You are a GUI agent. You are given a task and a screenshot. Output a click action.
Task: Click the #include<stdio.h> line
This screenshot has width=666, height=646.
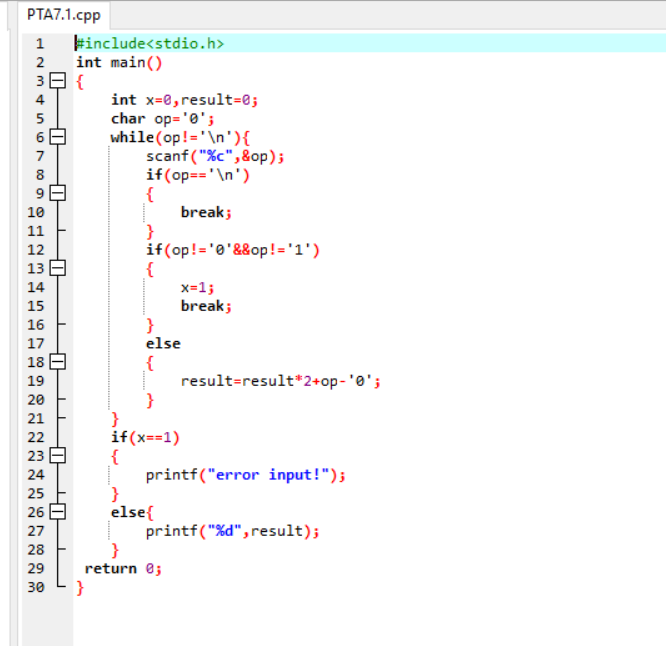pos(150,43)
